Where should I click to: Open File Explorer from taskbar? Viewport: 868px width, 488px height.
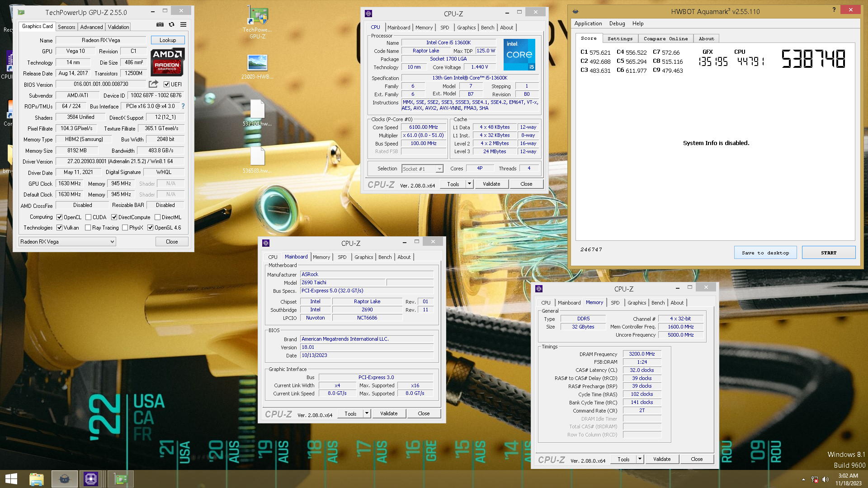click(37, 479)
